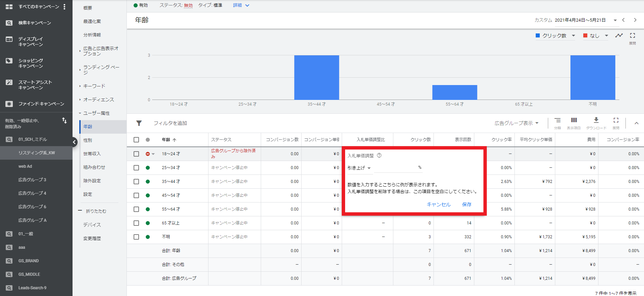Image resolution: width=644 pixels, height=296 pixels.
Task: Open 性別 in the page menu
Action: [88, 140]
